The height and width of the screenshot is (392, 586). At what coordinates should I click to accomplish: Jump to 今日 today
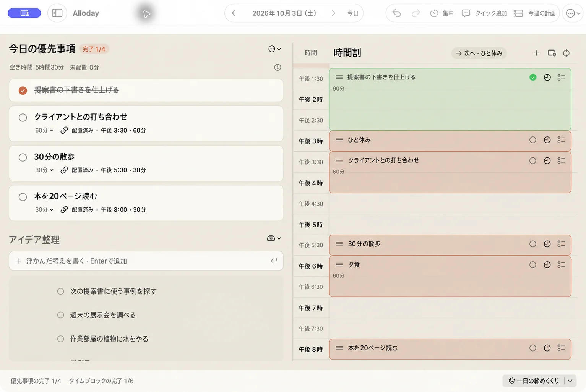pos(352,13)
